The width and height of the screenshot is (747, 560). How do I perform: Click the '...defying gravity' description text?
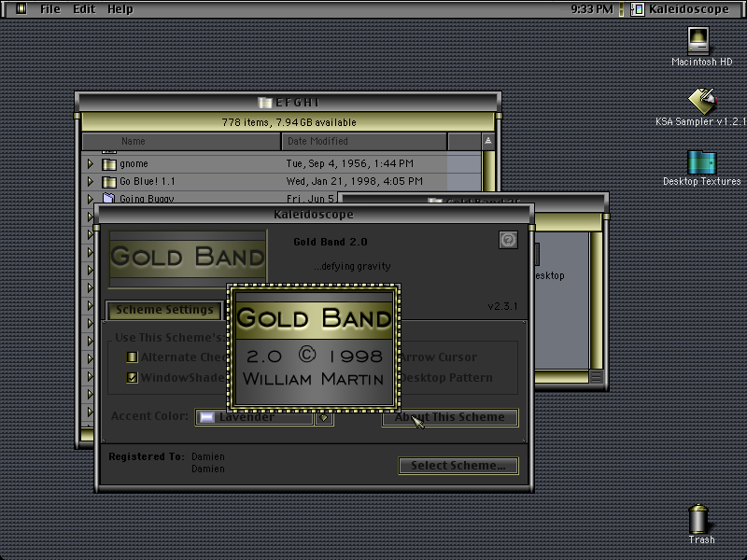tap(352, 266)
